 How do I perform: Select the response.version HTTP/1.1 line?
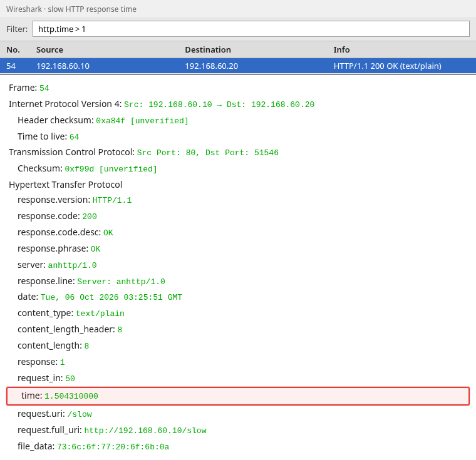coord(75,200)
